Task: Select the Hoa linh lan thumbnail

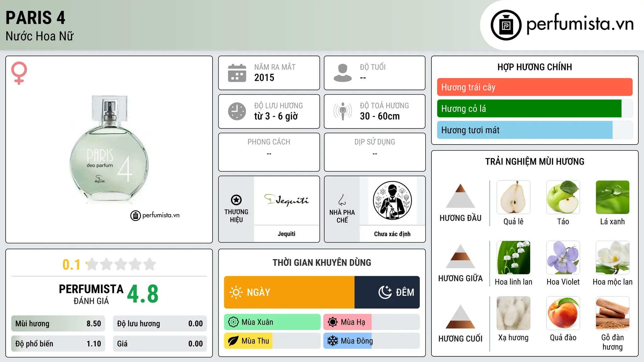Action: tap(514, 258)
